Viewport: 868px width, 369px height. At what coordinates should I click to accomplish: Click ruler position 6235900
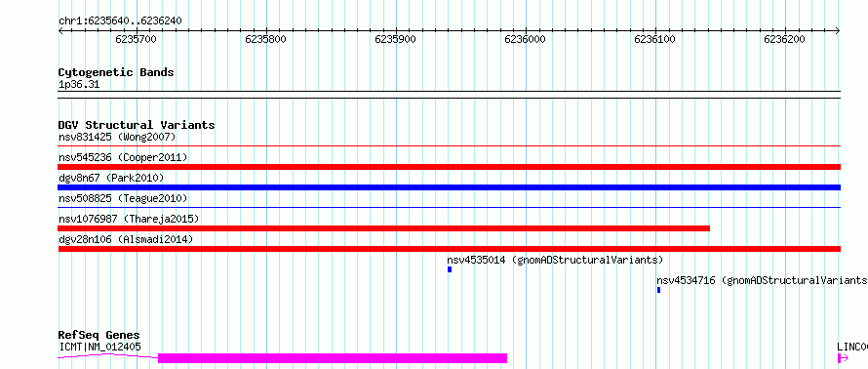395,40
